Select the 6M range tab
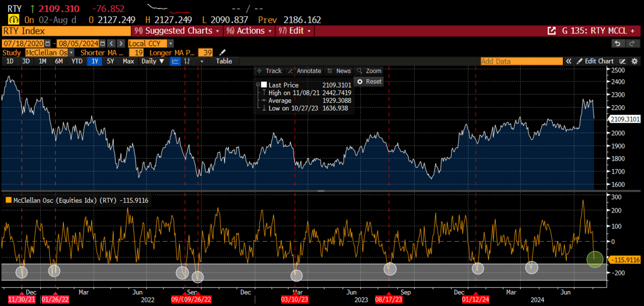Image resolution: width=644 pixels, height=306 pixels. coord(59,61)
